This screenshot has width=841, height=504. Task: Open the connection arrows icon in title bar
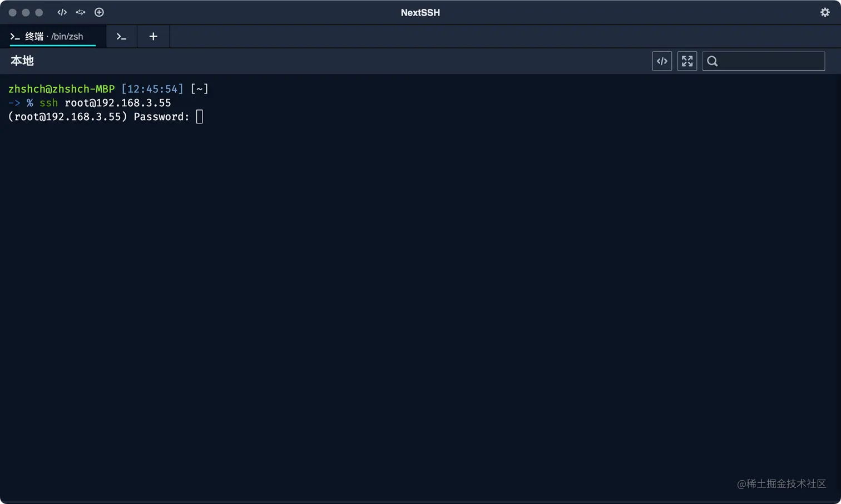pos(81,12)
